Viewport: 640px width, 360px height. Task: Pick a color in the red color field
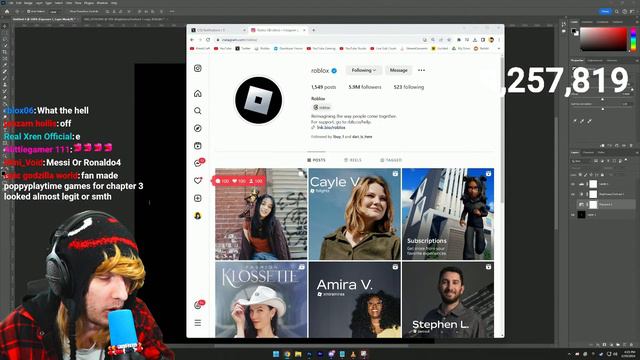(603, 39)
